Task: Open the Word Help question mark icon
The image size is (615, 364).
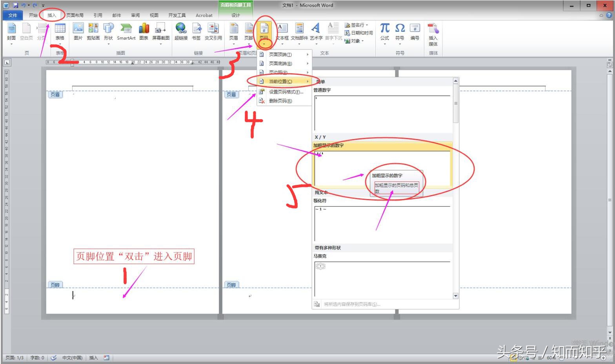Action: [609, 15]
